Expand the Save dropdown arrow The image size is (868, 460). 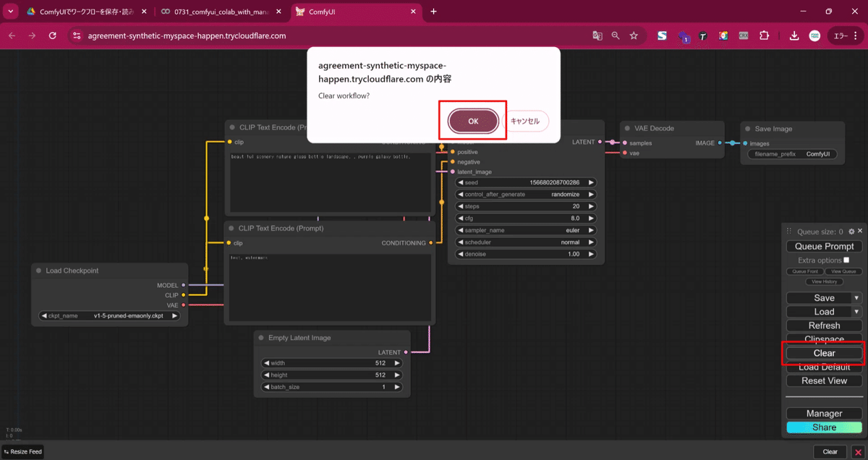click(x=857, y=298)
